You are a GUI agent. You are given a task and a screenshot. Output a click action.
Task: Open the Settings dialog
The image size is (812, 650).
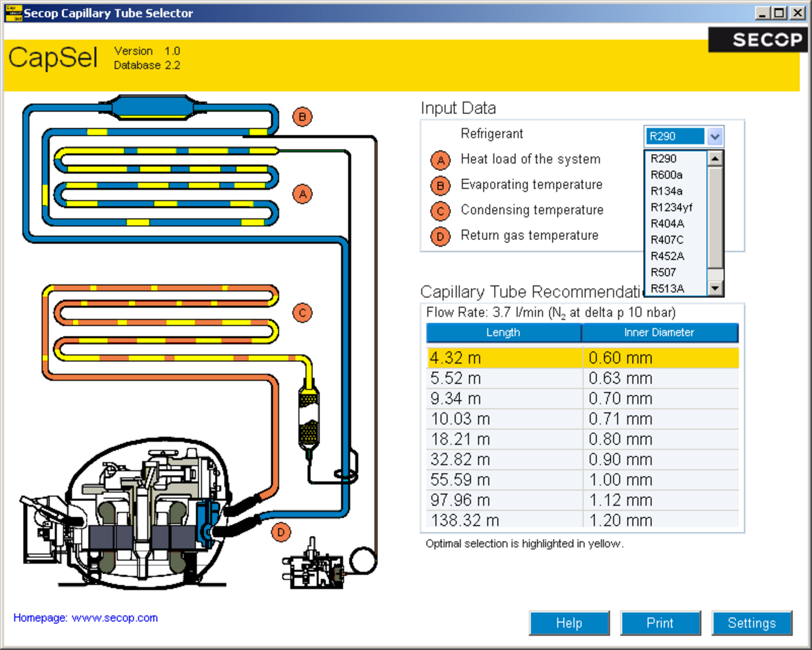752,623
